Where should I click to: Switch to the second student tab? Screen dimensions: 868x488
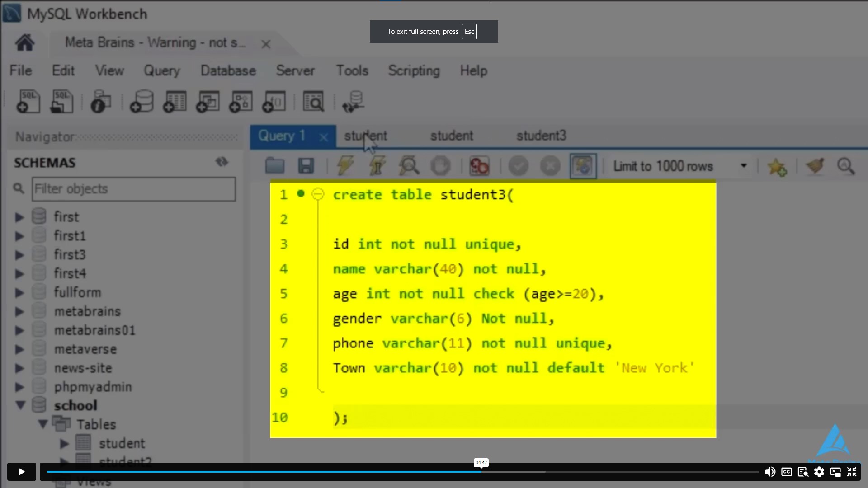click(x=452, y=136)
